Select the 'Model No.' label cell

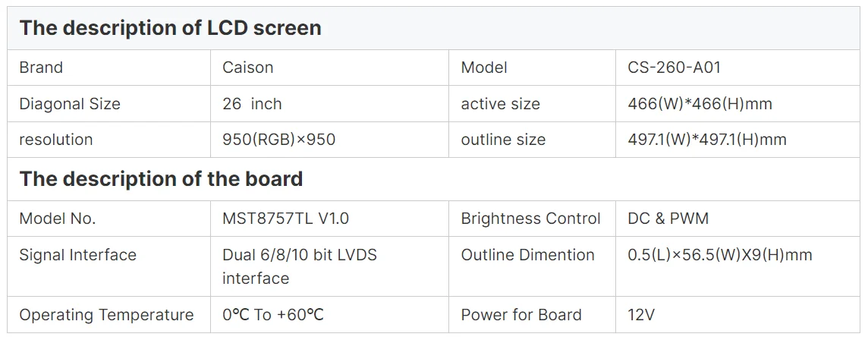tap(58, 219)
